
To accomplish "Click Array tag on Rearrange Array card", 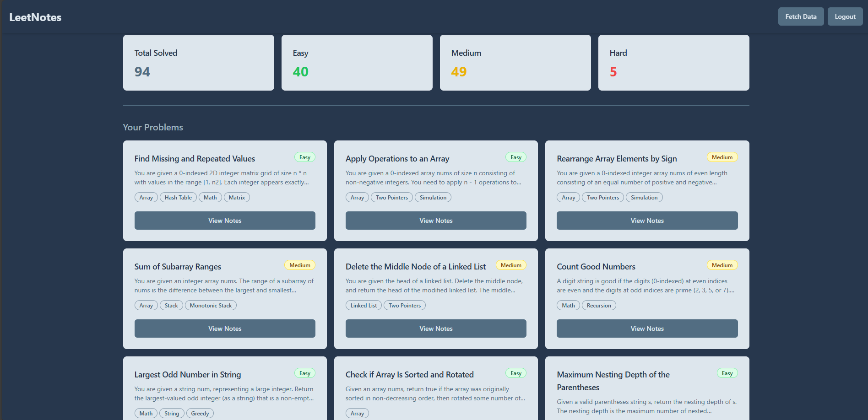I will (x=568, y=198).
